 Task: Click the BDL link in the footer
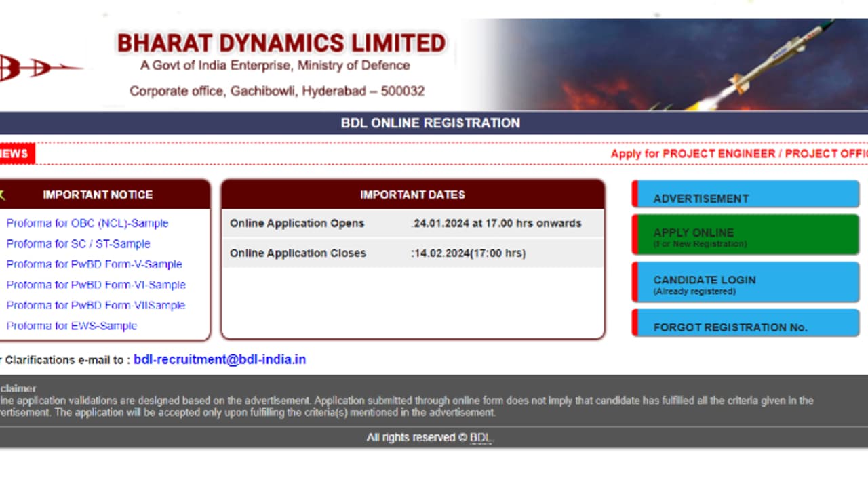point(480,437)
